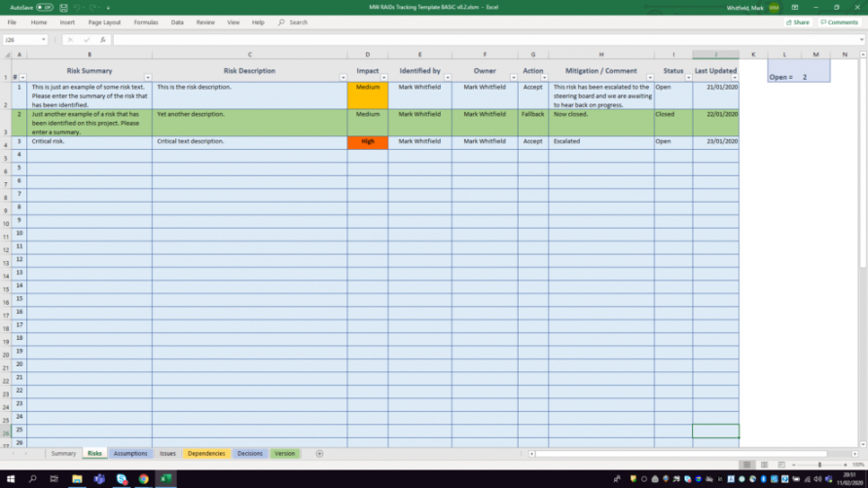Select the 'Now closed.' comment cell
The height and width of the screenshot is (488, 868).
(x=601, y=123)
